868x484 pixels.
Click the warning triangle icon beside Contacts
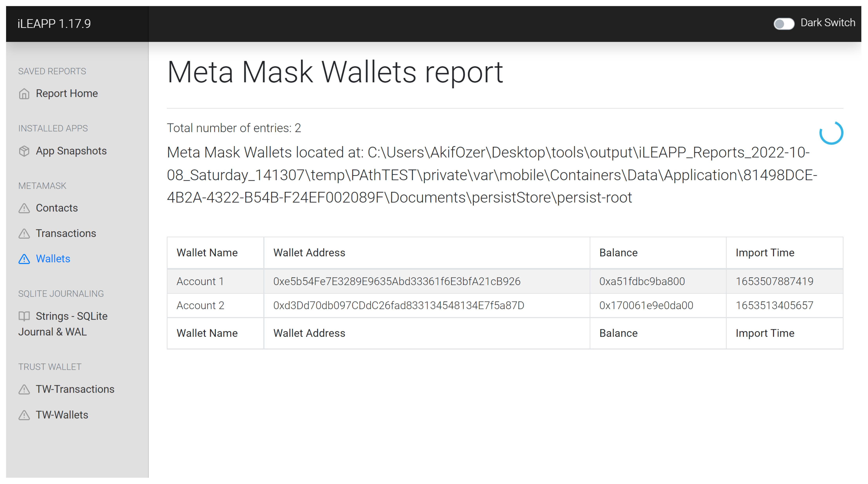(24, 208)
